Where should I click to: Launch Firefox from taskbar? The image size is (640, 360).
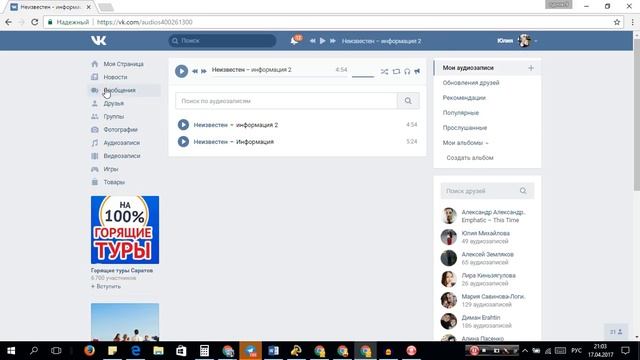pyautogui.click(x=89, y=351)
